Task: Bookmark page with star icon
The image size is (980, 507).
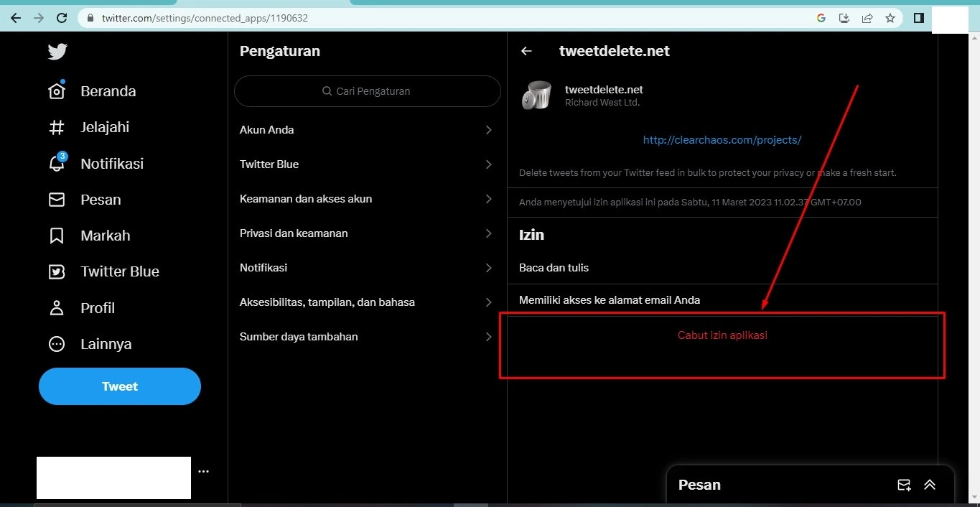Action: coord(890,18)
